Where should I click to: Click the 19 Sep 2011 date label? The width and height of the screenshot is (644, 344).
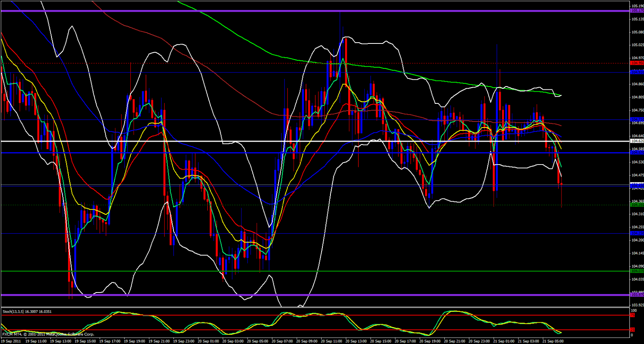11,341
